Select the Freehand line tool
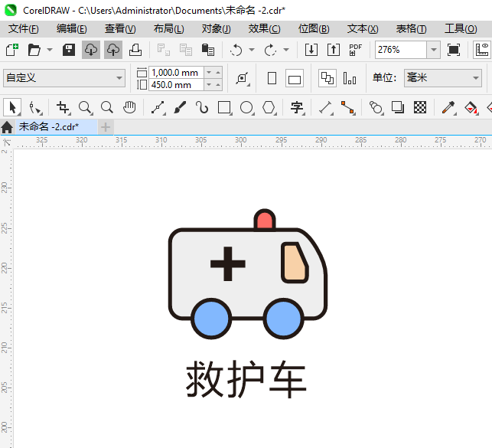The height and width of the screenshot is (448, 492). [x=158, y=108]
